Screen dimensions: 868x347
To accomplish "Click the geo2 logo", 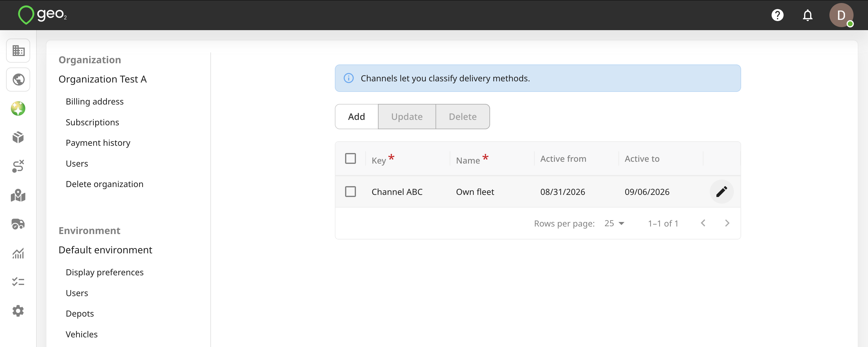I will pyautogui.click(x=42, y=15).
